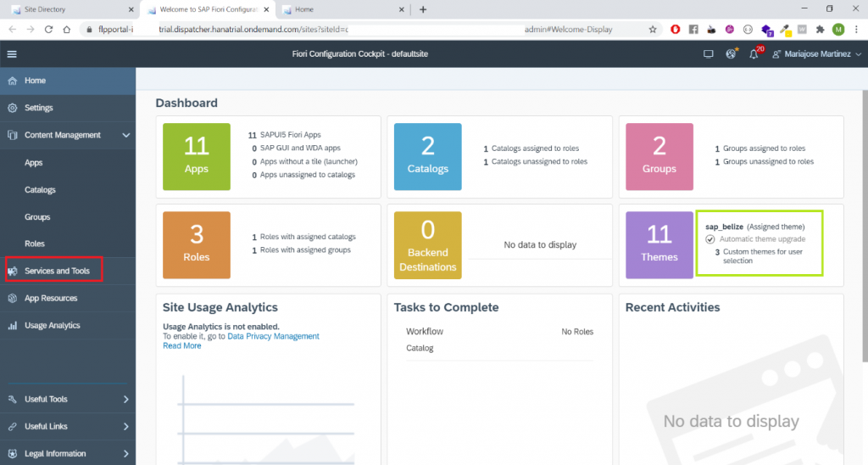The width and height of the screenshot is (868, 465).
Task: Click 'Custom themes for user selection' text
Action: coord(763,256)
